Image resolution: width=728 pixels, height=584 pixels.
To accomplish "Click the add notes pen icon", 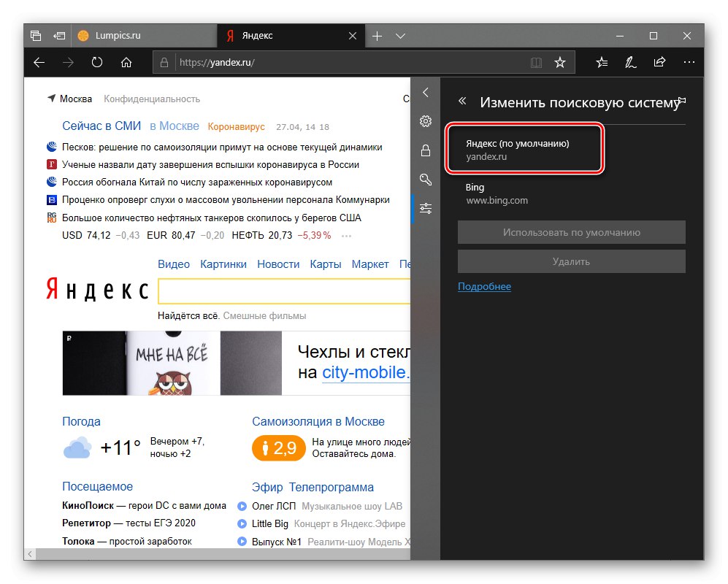I will 630,62.
